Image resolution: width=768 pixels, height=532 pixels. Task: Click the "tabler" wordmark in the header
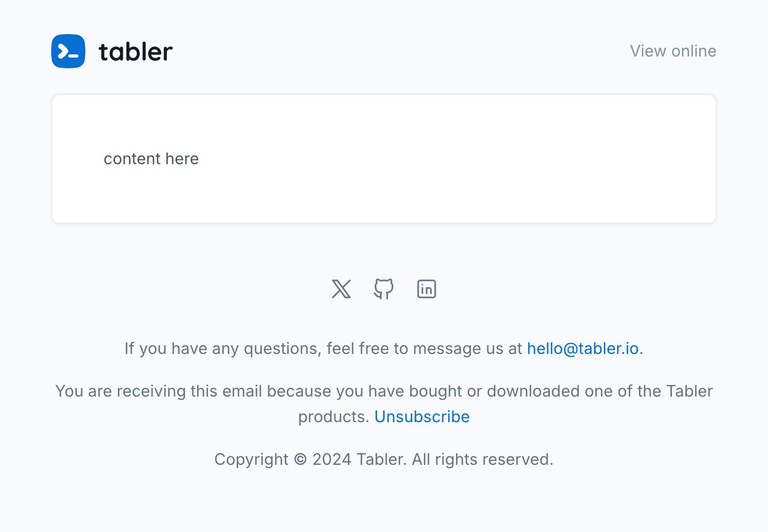click(135, 52)
